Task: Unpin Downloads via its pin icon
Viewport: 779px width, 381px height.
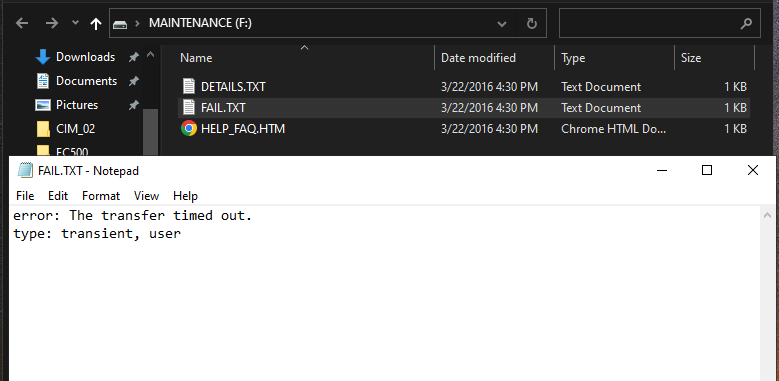Action: (133, 57)
